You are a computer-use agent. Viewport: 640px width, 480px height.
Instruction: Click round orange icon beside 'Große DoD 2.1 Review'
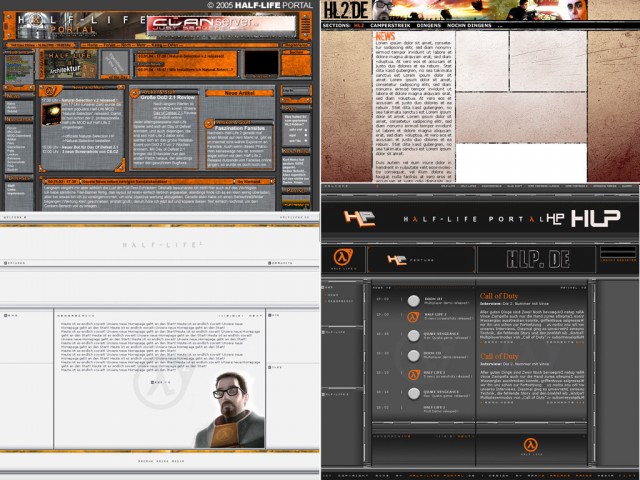pyautogui.click(x=134, y=93)
